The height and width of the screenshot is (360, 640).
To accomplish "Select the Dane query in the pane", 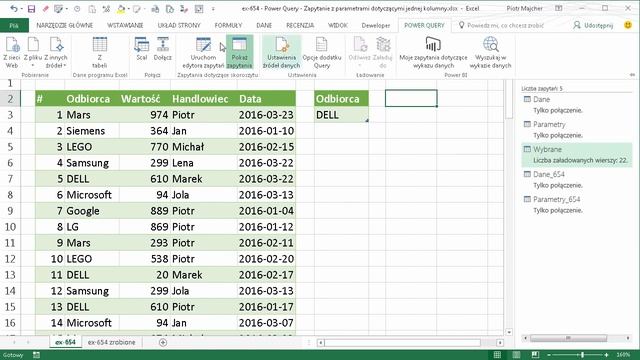I will pyautogui.click(x=576, y=104).
